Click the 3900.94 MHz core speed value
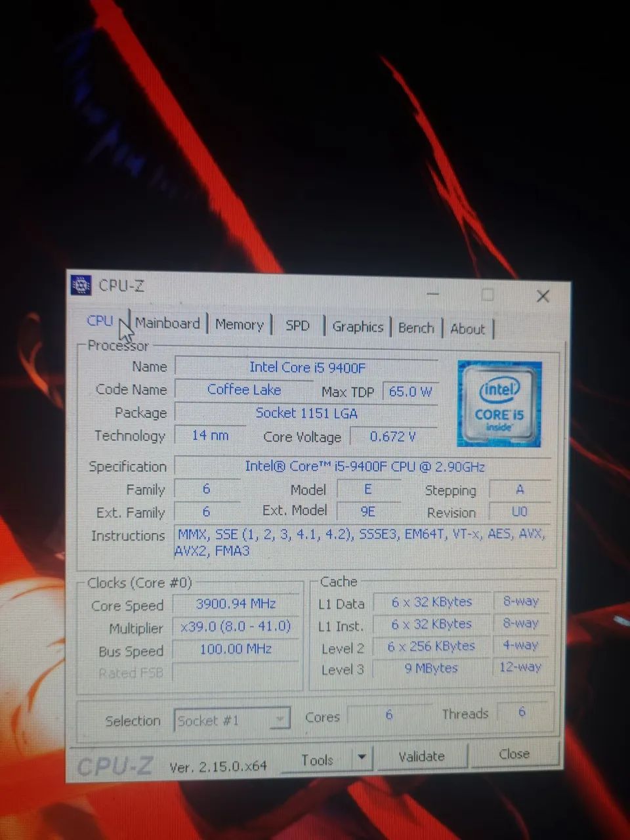630x840 pixels. pos(236,604)
